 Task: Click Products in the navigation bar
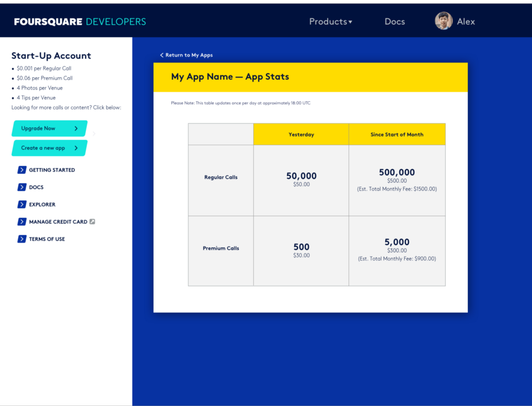[x=327, y=21]
